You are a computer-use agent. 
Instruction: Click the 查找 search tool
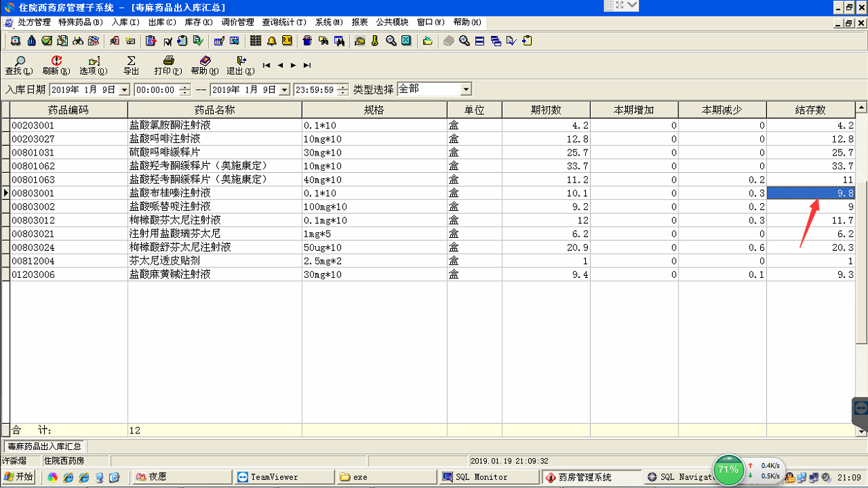(x=19, y=66)
